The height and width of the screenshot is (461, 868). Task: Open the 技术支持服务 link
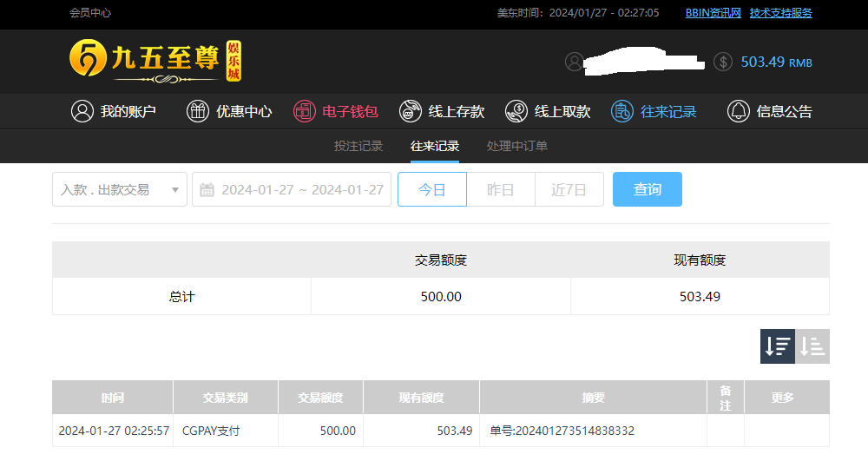(780, 13)
